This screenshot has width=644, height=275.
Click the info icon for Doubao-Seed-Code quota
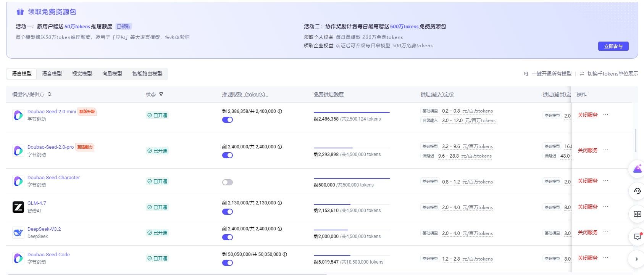pyautogui.click(x=285, y=254)
